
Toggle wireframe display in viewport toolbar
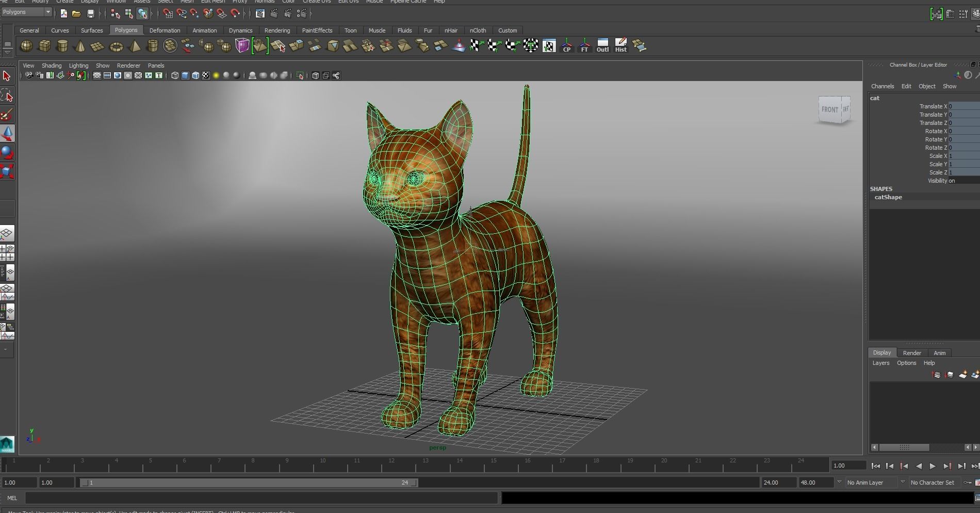[175, 76]
